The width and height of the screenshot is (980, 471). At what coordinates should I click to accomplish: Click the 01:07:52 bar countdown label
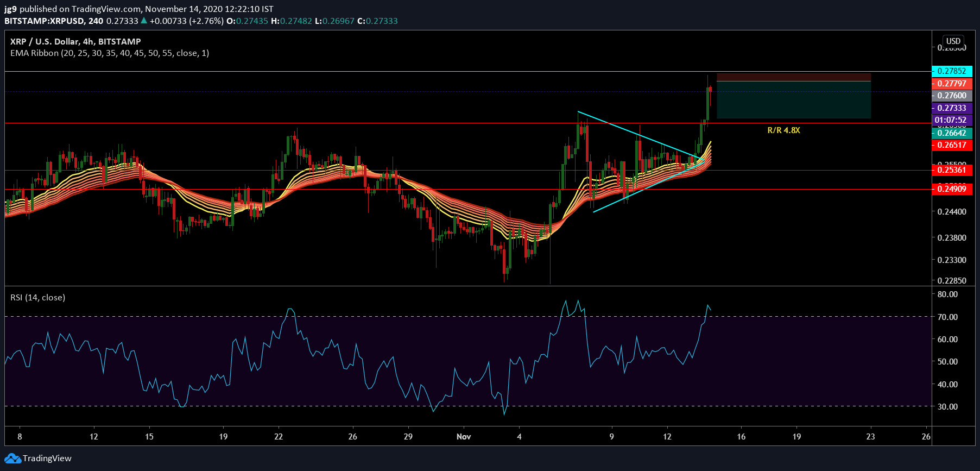[x=952, y=120]
